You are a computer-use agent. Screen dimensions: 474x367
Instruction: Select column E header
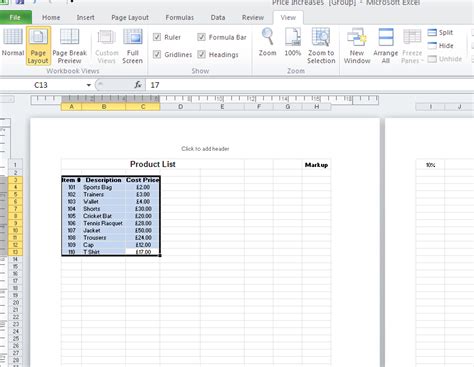click(x=222, y=107)
